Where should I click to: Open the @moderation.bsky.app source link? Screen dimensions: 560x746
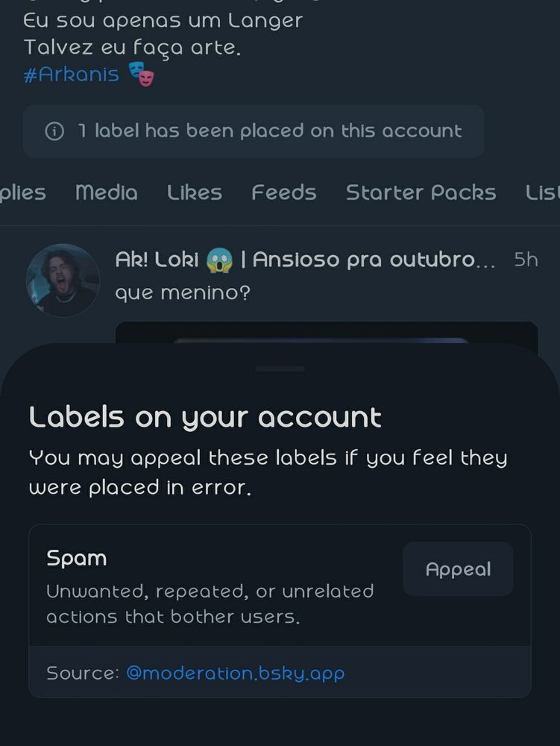pyautogui.click(x=236, y=673)
